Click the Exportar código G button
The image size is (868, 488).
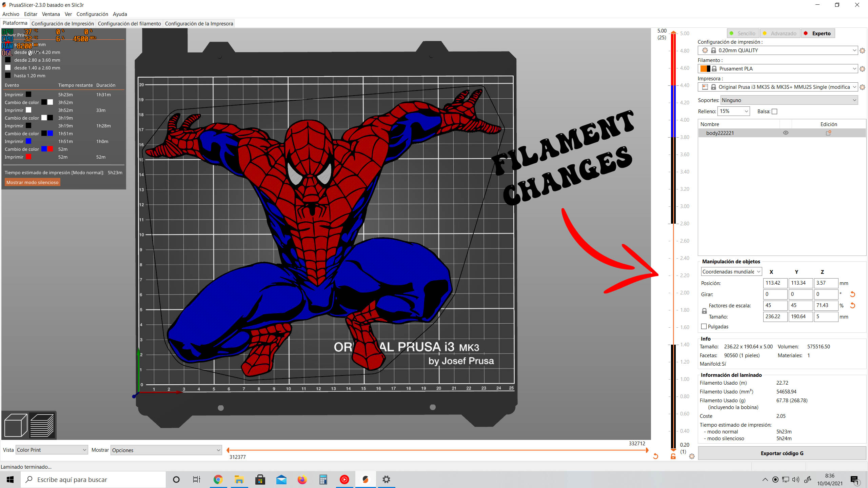[782, 453]
